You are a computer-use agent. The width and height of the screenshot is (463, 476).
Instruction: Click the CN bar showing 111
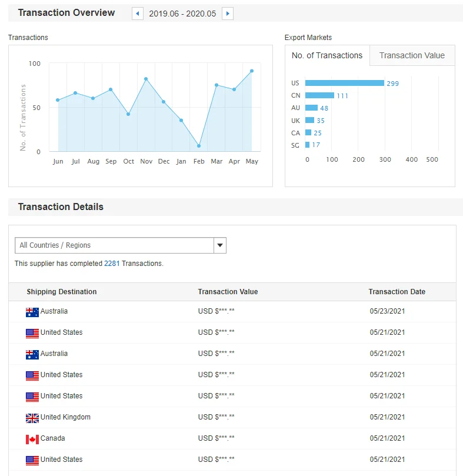(x=319, y=95)
